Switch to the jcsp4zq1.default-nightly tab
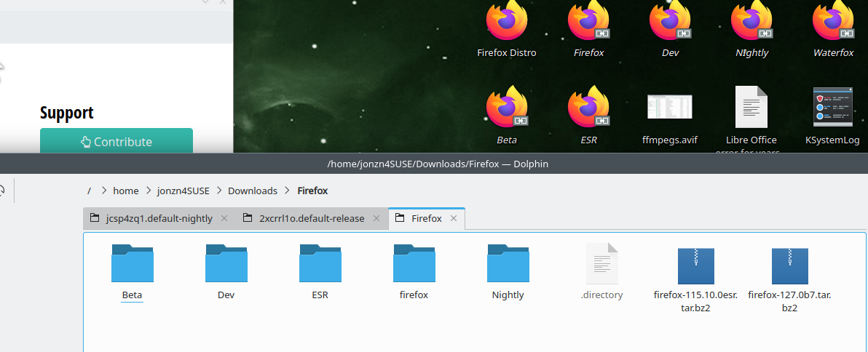This screenshot has width=868, height=352. [159, 218]
